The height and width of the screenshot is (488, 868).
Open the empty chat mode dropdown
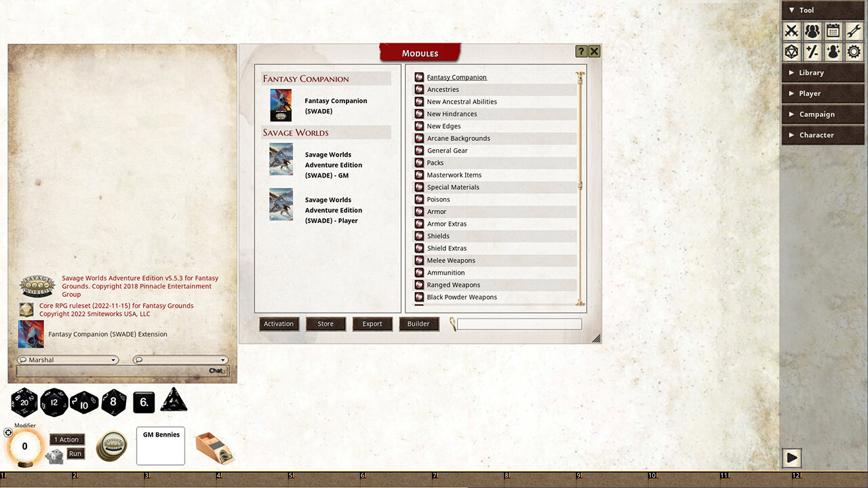[180, 360]
